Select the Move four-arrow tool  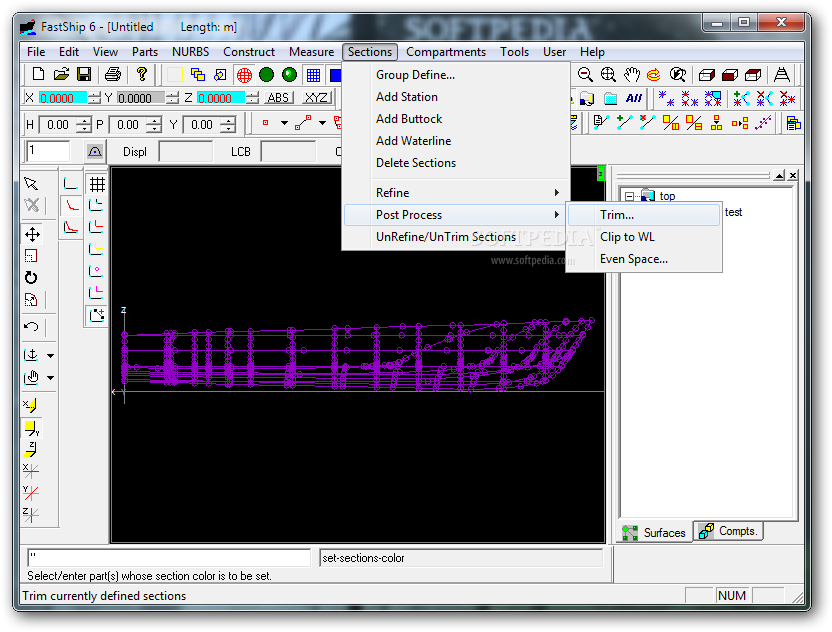coord(32,234)
